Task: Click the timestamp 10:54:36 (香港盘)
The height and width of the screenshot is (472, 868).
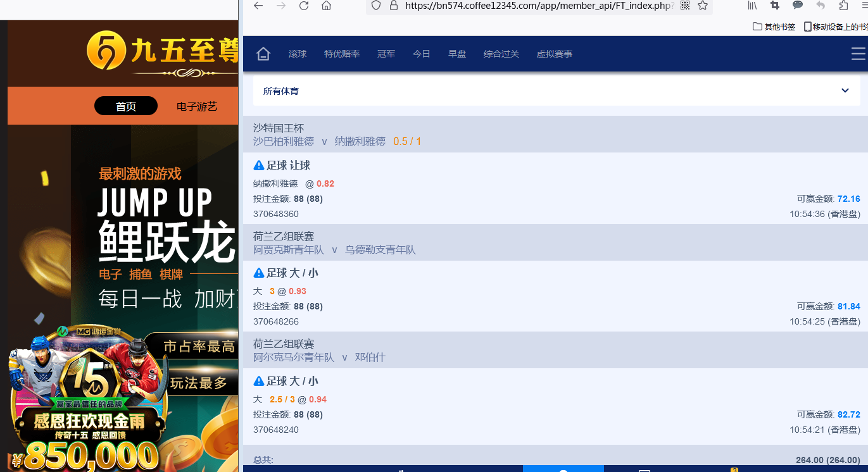Action: pos(825,214)
